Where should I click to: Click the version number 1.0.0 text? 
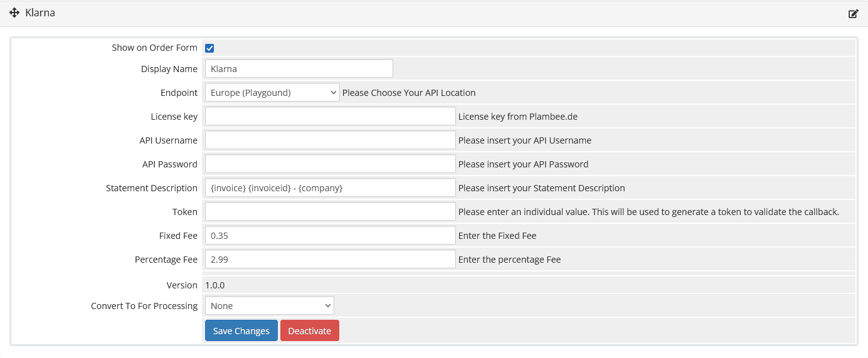[214, 285]
